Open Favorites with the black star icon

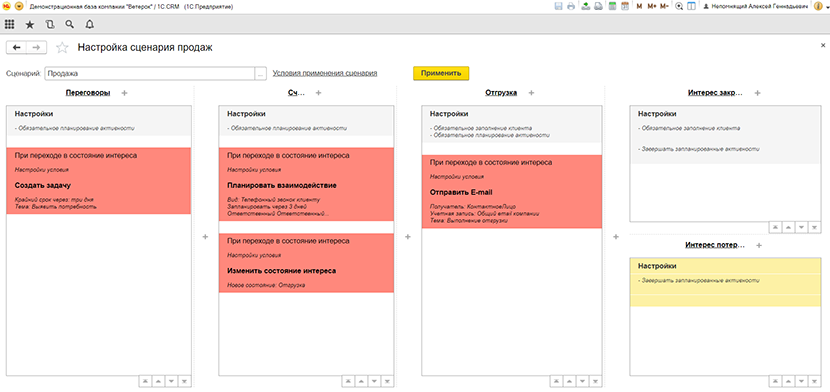click(x=30, y=24)
